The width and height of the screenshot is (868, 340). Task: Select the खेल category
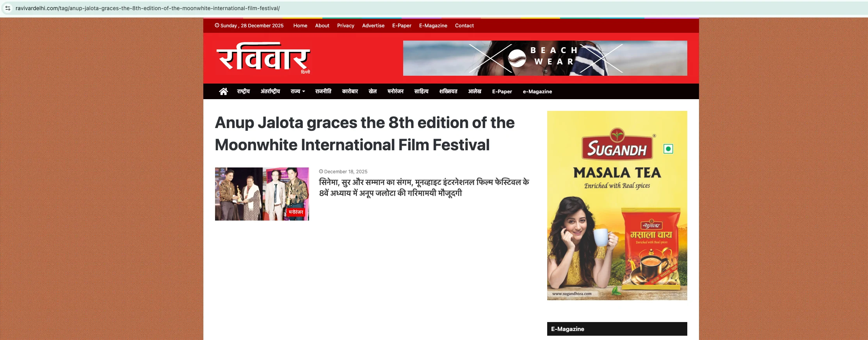click(x=373, y=91)
